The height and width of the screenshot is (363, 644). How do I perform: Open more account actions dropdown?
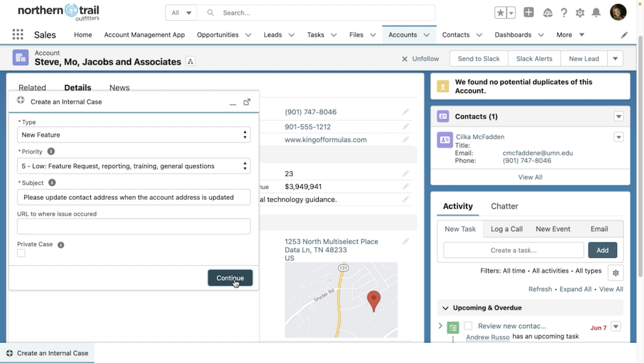point(615,59)
